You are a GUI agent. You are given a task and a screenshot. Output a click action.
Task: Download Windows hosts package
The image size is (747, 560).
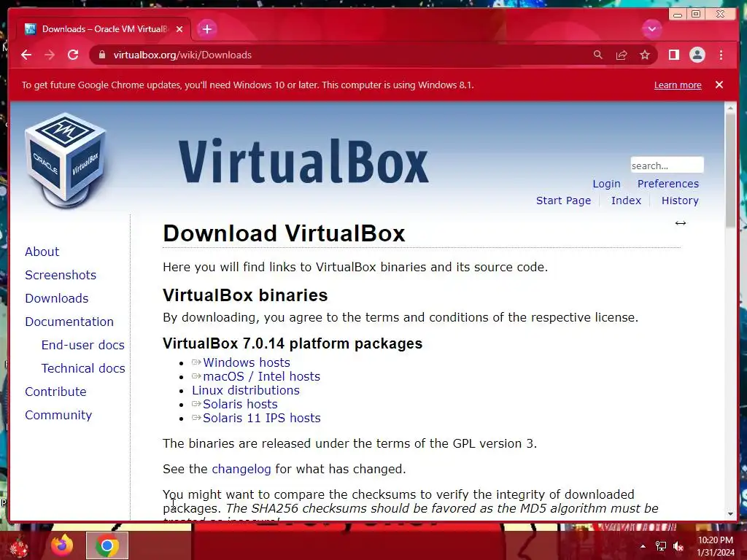click(x=247, y=362)
